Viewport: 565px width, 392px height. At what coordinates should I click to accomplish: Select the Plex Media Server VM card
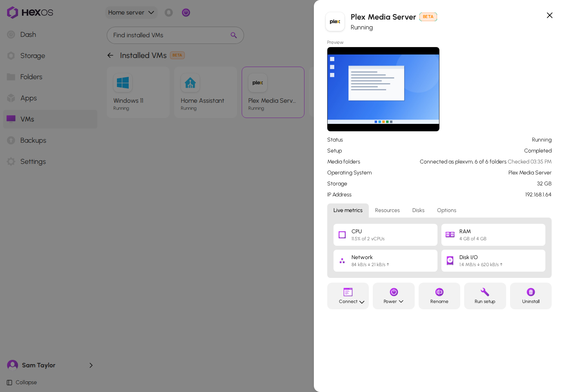click(273, 93)
